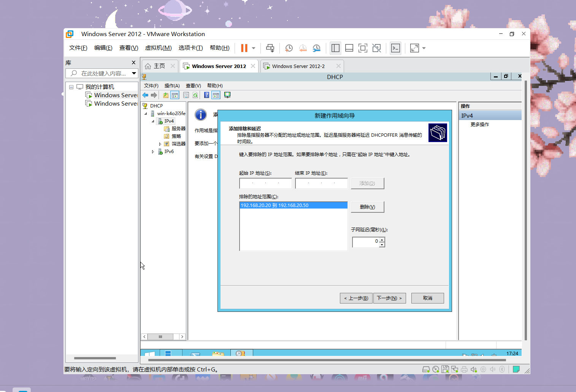
Task: Click the DHCP export list toolbar icon
Action: click(x=186, y=95)
